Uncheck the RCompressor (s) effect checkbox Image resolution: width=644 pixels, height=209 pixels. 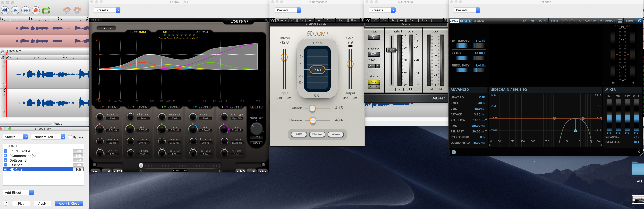[x=6, y=156]
